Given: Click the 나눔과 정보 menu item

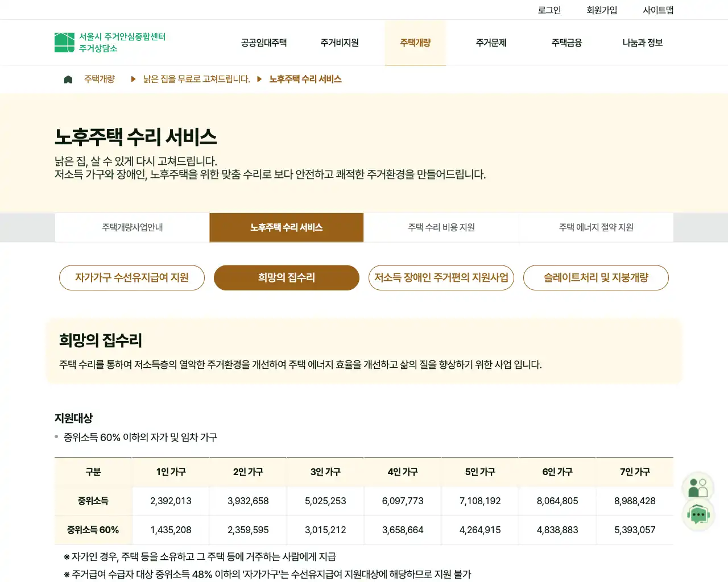Looking at the screenshot, I should pos(643,43).
